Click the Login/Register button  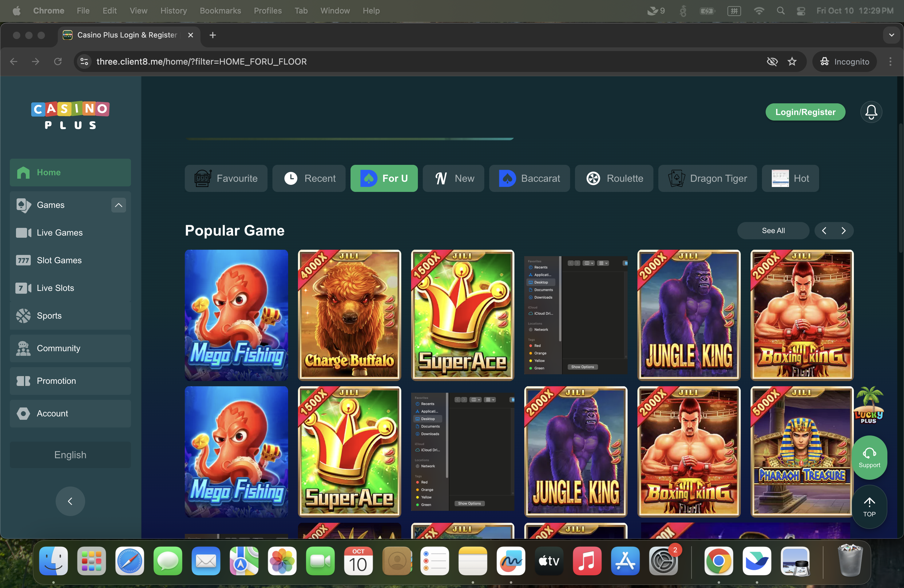(x=805, y=112)
